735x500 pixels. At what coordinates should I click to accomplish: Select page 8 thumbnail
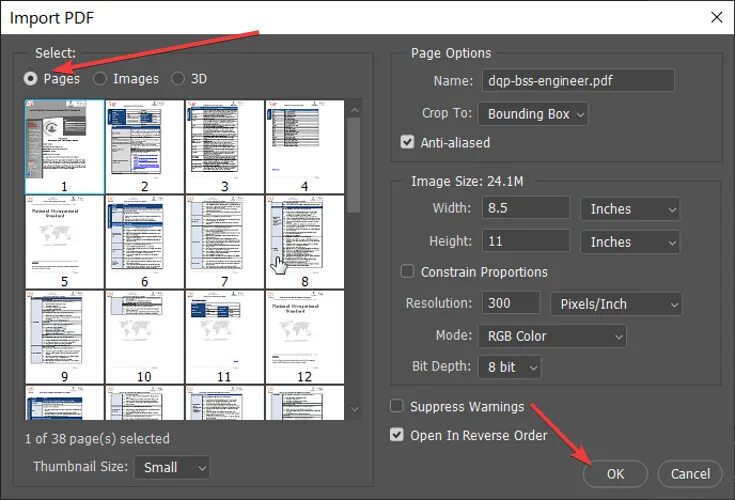click(x=305, y=242)
